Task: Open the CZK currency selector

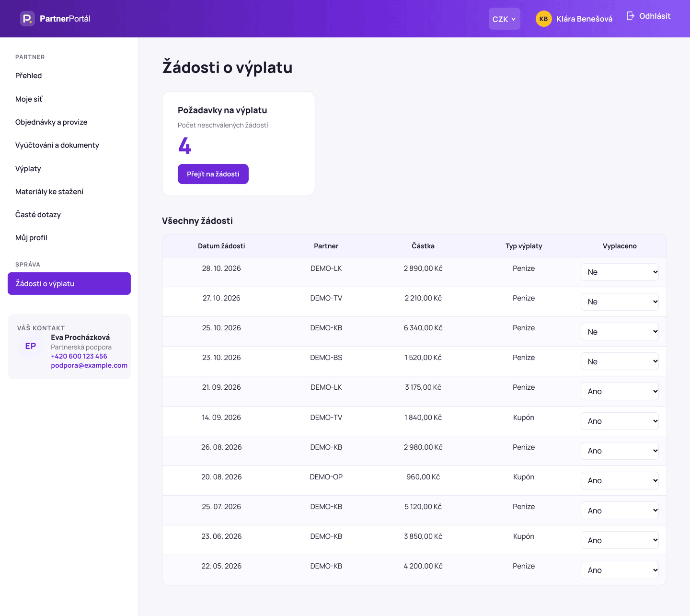Action: 504,19
